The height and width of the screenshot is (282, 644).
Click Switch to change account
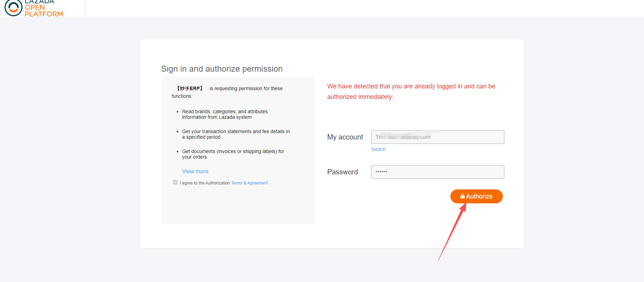click(x=378, y=149)
